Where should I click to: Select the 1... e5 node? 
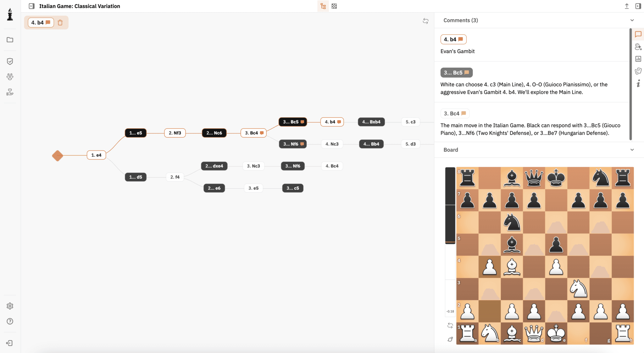tap(136, 133)
